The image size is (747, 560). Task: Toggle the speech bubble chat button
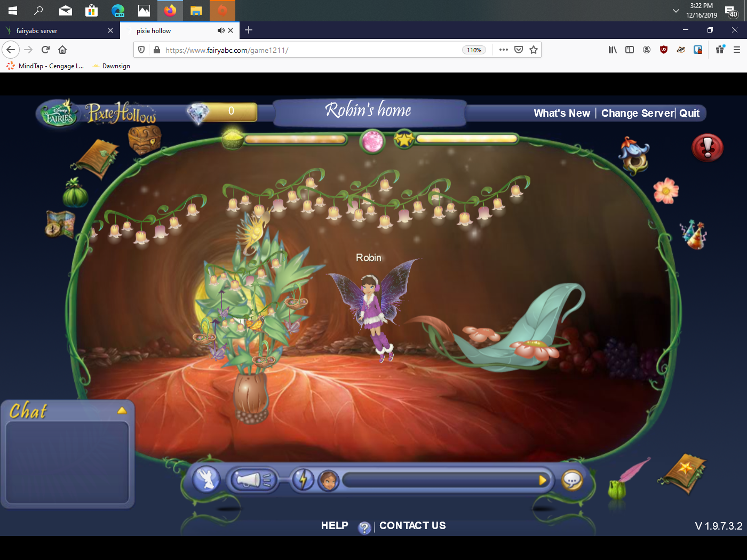(572, 480)
